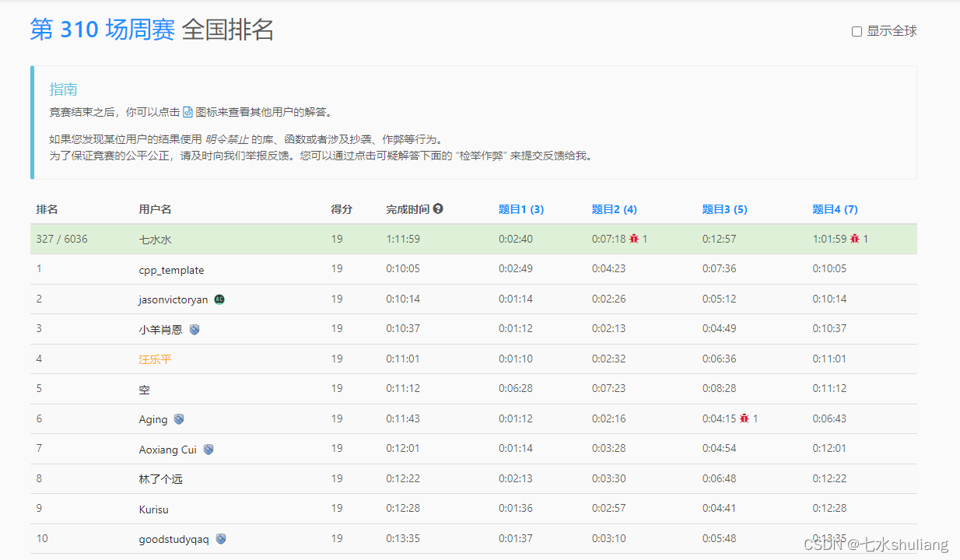The width and height of the screenshot is (960, 560).
Task: Click the 排名 column header
Action: [x=47, y=209]
